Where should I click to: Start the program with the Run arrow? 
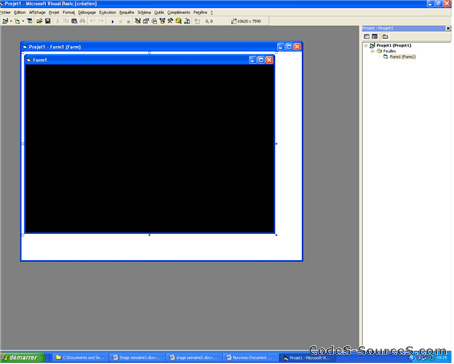pyautogui.click(x=112, y=21)
